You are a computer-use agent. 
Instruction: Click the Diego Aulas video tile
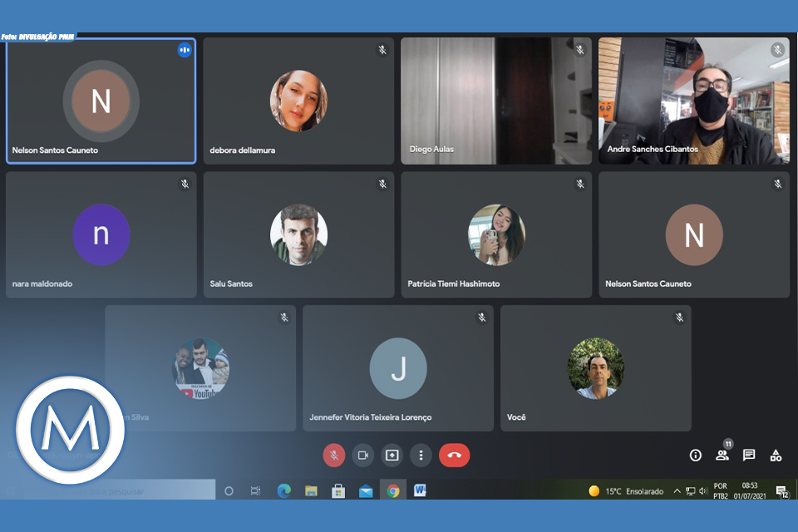click(x=495, y=101)
